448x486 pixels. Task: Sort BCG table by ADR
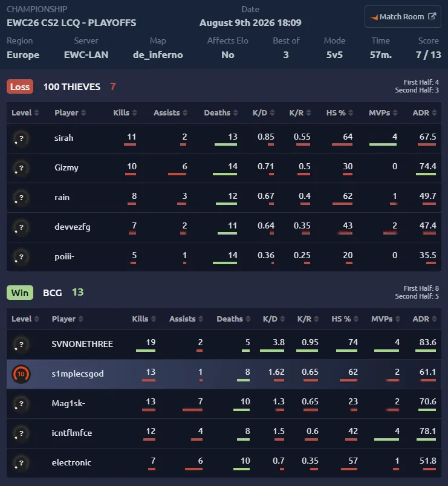pos(425,319)
